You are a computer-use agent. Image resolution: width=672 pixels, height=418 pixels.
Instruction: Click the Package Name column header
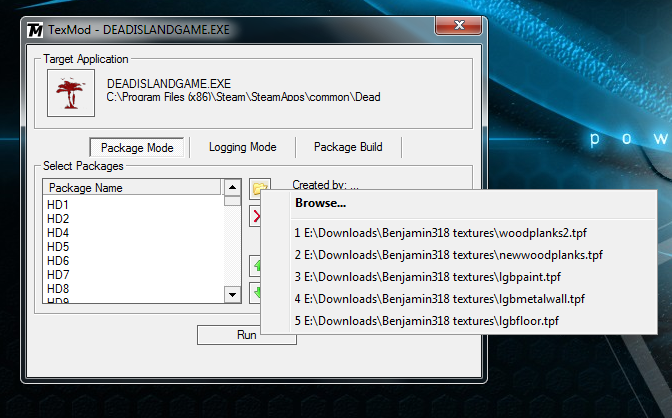pyautogui.click(x=132, y=188)
